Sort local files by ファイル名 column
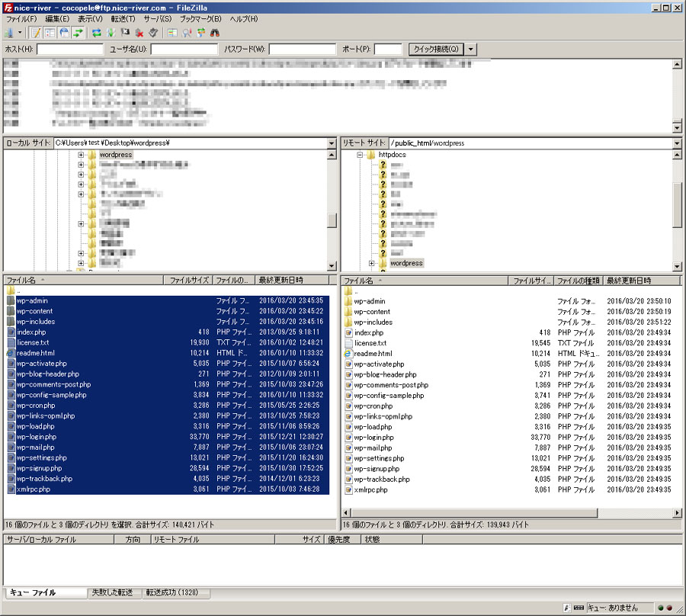 pyautogui.click(x=84, y=280)
